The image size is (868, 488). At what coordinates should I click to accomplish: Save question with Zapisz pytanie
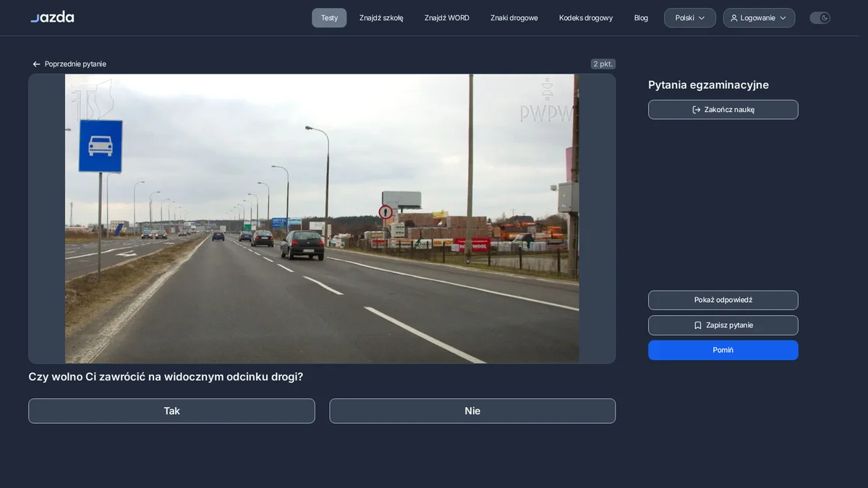723,325
